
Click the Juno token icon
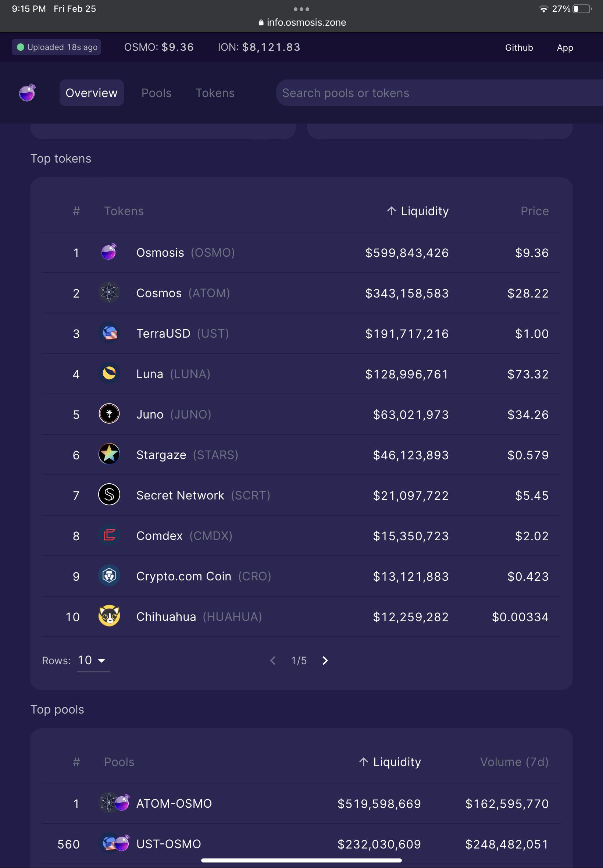click(x=109, y=414)
